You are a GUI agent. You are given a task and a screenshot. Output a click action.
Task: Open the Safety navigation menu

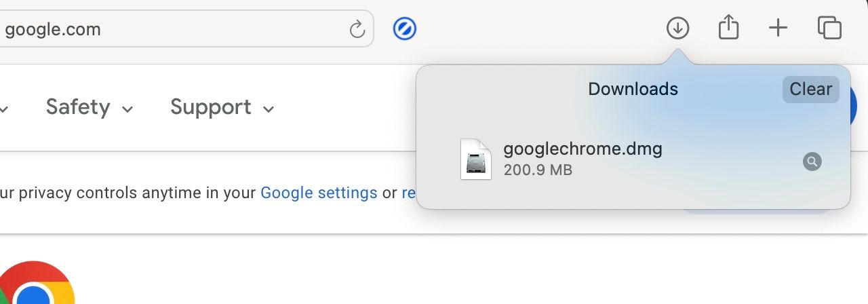point(78,107)
